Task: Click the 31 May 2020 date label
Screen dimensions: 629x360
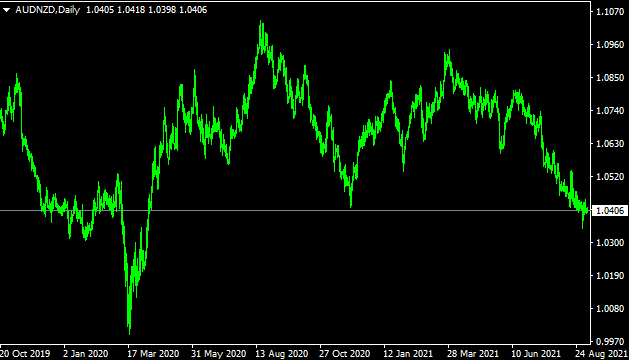Action: pyautogui.click(x=218, y=354)
